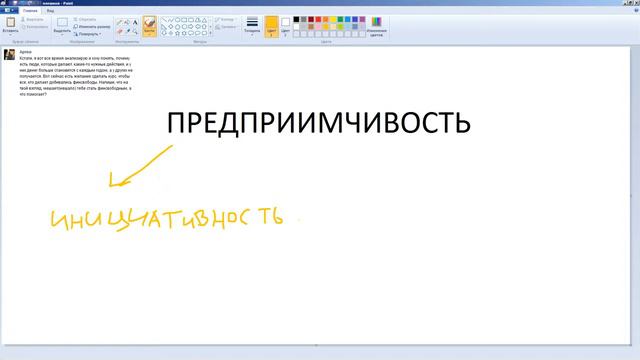Switch to the Вид (View) tab

[x=50, y=11]
